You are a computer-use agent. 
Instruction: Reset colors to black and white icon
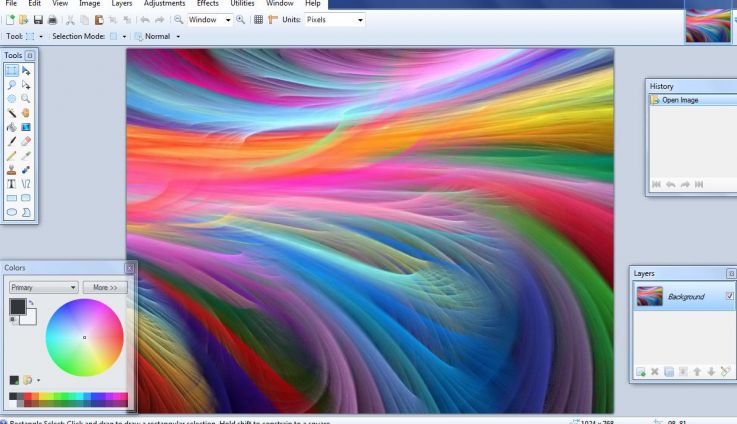pyautogui.click(x=12, y=320)
